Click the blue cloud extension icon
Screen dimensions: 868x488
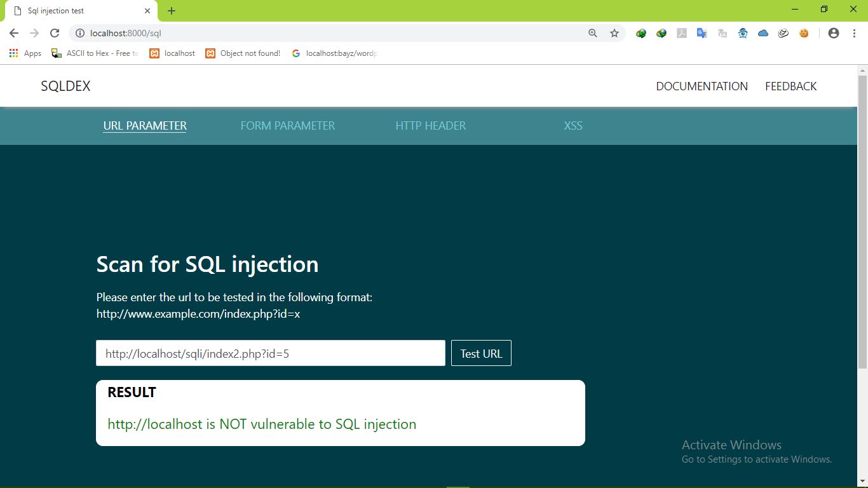(763, 33)
